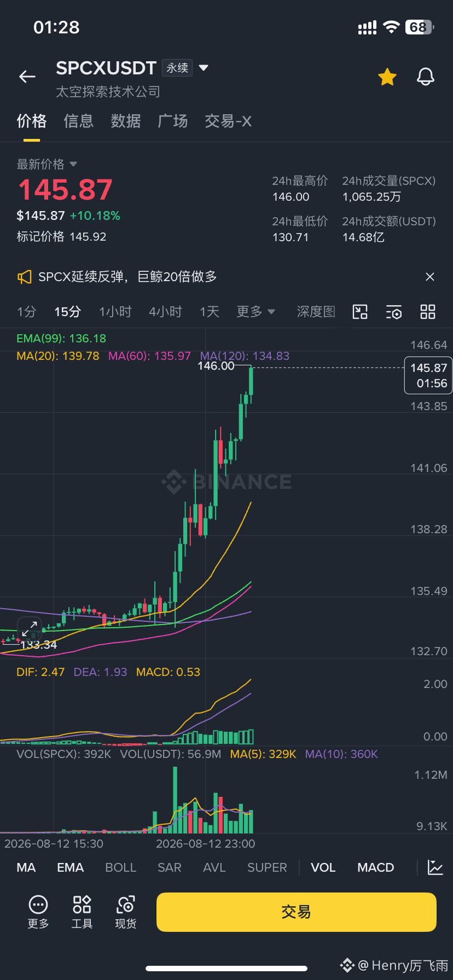This screenshot has height=980, width=453.
Task: Tap the VOL(SPCX): 392K readout
Action: pyautogui.click(x=64, y=754)
